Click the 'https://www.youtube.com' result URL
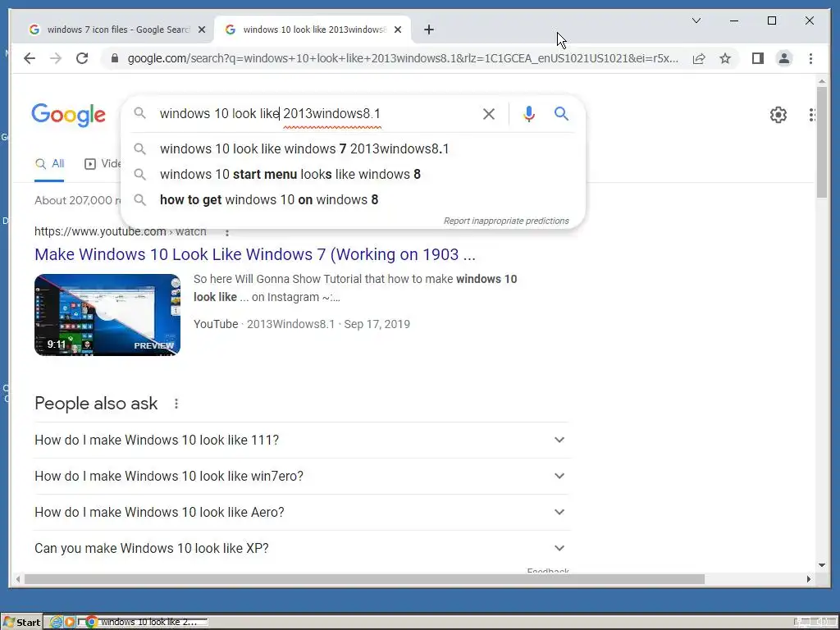 click(120, 231)
